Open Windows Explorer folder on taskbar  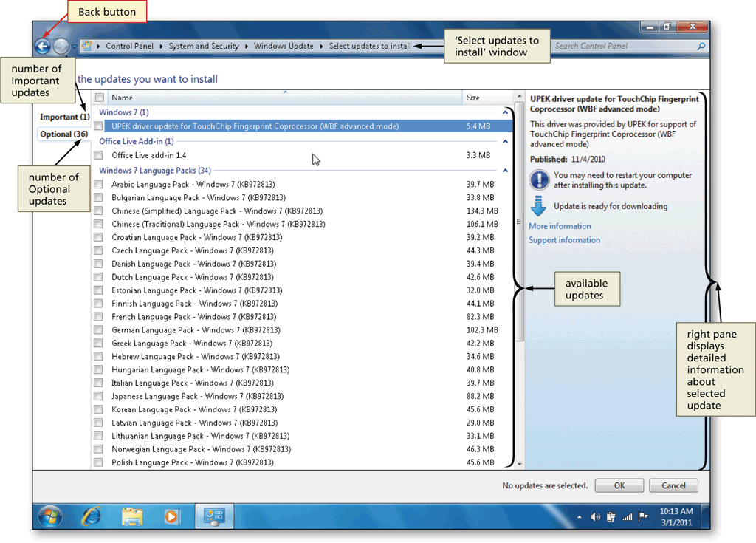coord(132,516)
